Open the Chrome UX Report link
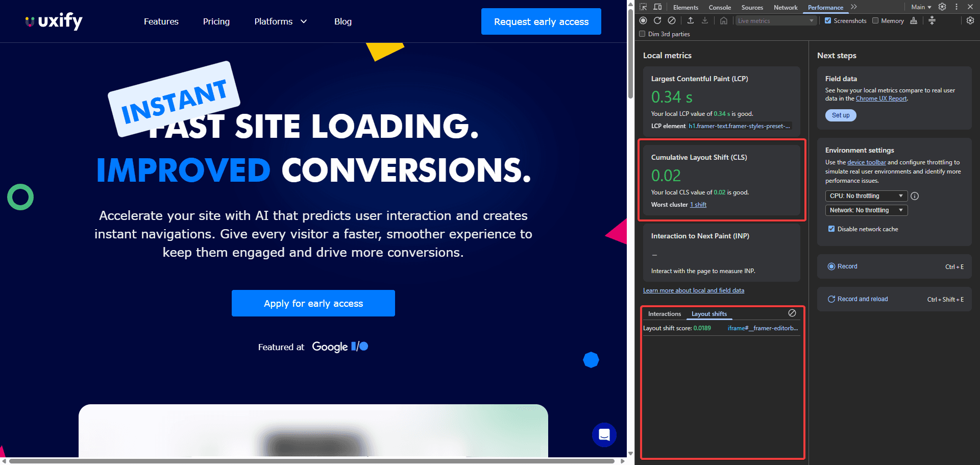 881,99
